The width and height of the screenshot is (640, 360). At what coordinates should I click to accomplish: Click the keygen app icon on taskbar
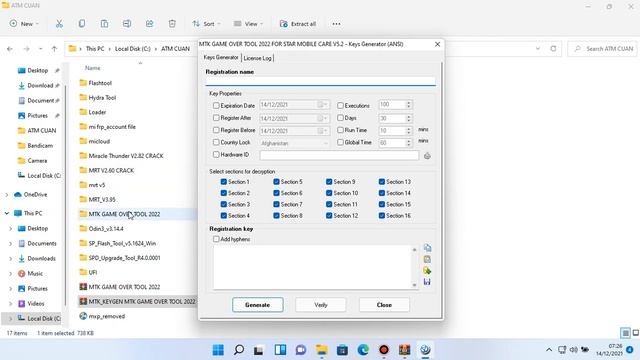pyautogui.click(x=425, y=350)
